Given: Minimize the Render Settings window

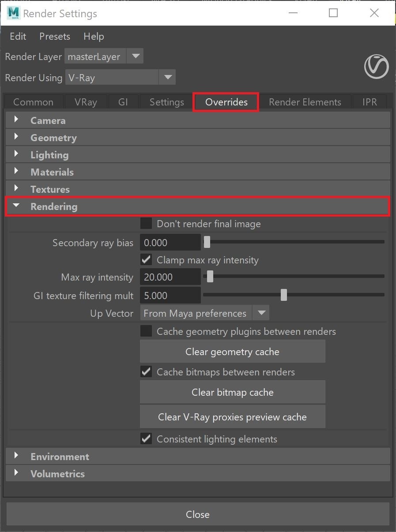Looking at the screenshot, I should [x=292, y=13].
